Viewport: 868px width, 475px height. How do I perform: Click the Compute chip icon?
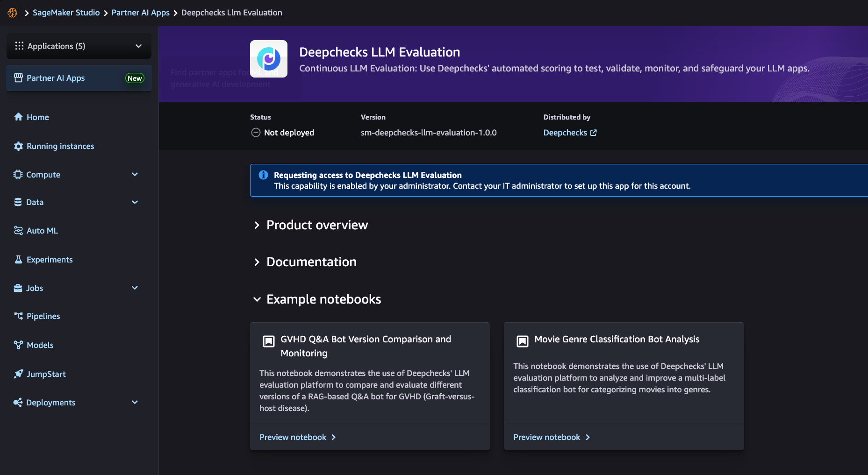point(18,175)
